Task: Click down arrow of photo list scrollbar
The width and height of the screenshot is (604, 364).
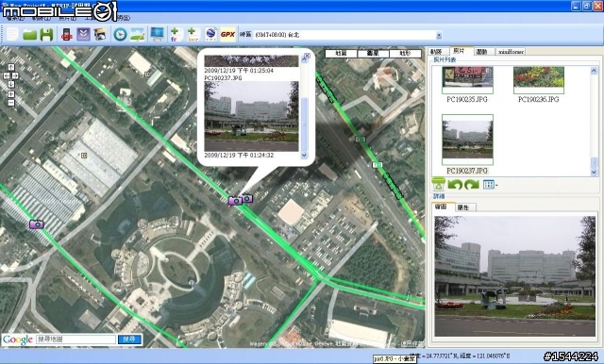Action: coord(594,173)
